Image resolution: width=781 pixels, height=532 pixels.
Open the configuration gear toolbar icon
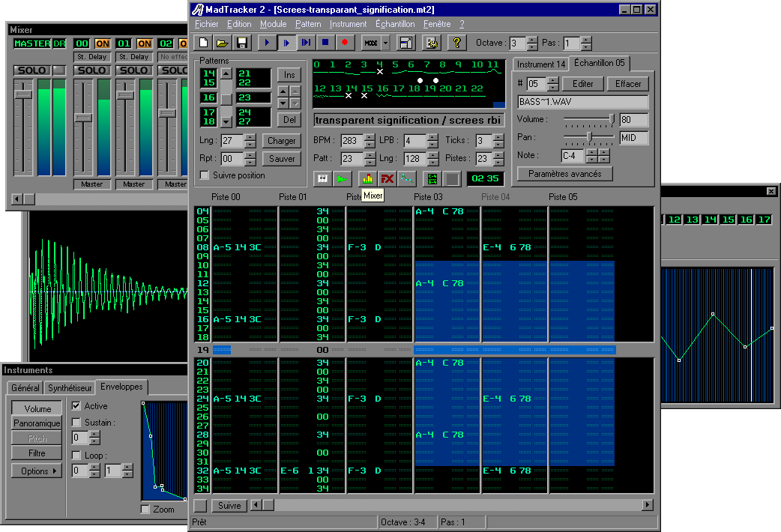point(432,43)
